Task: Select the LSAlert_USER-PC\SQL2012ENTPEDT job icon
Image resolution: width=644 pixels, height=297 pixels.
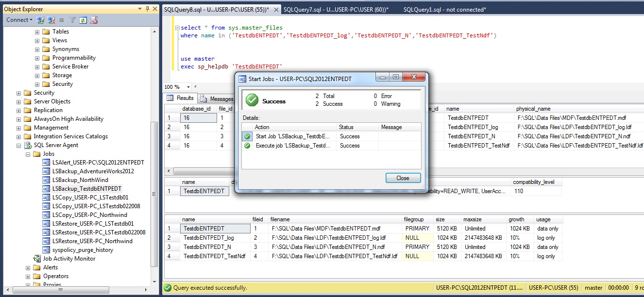Action: [x=47, y=163]
